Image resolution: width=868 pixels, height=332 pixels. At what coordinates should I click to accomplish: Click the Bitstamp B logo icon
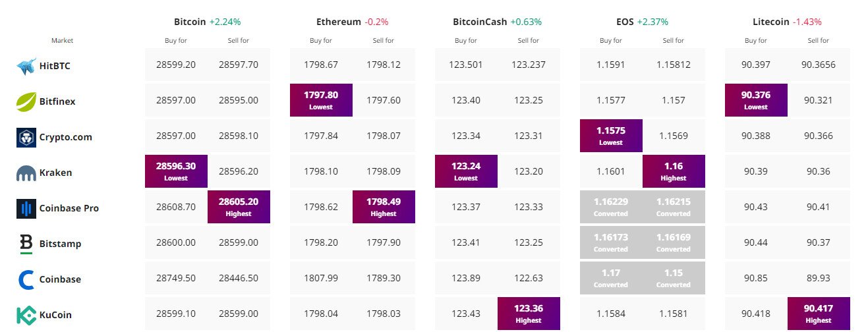pyautogui.click(x=26, y=244)
